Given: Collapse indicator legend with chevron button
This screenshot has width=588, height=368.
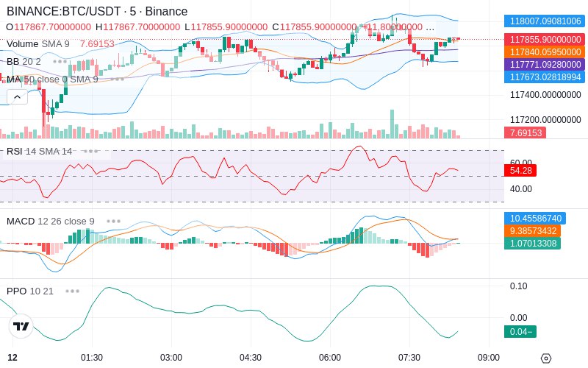Looking at the screenshot, I should (17, 97).
